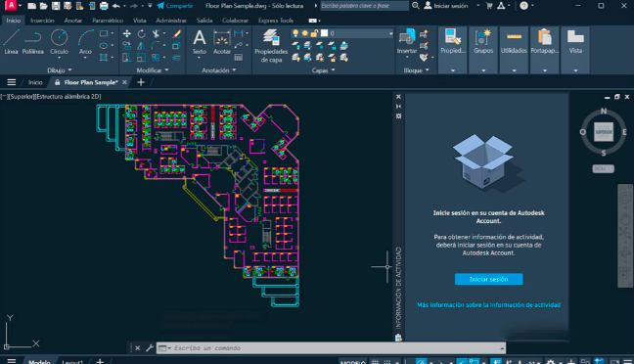634x364 pixels.
Task: Click the Open folder icon in toolbar
Action: coord(44,6)
